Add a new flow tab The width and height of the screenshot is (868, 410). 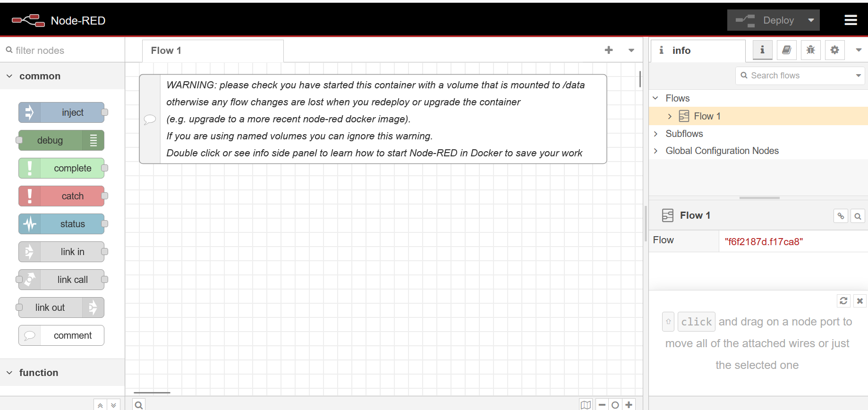click(x=609, y=50)
